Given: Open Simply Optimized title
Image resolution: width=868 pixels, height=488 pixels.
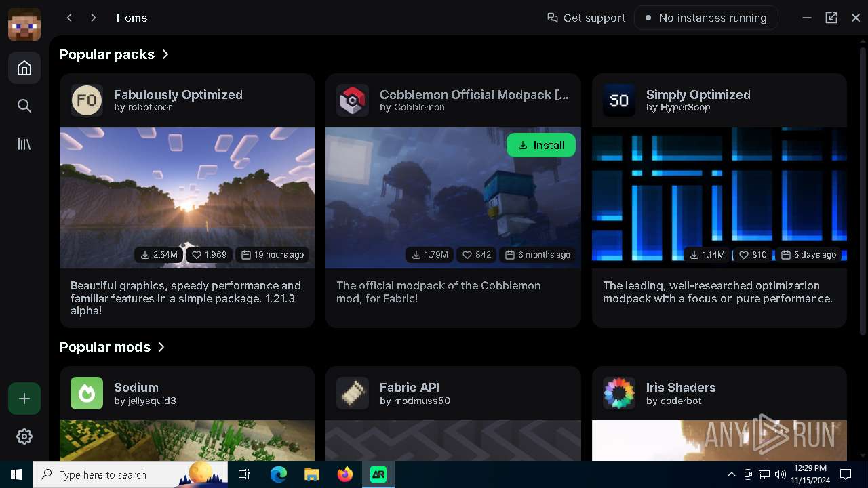Looking at the screenshot, I should (698, 94).
